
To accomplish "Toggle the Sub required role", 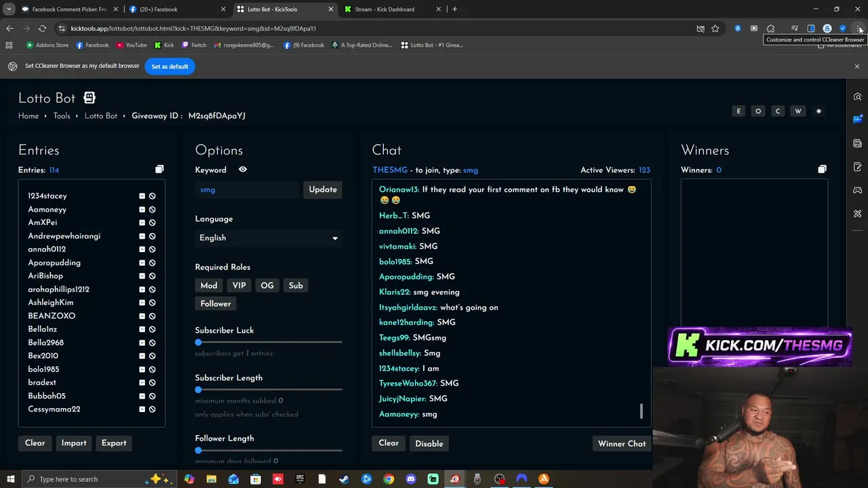I will [x=296, y=285].
